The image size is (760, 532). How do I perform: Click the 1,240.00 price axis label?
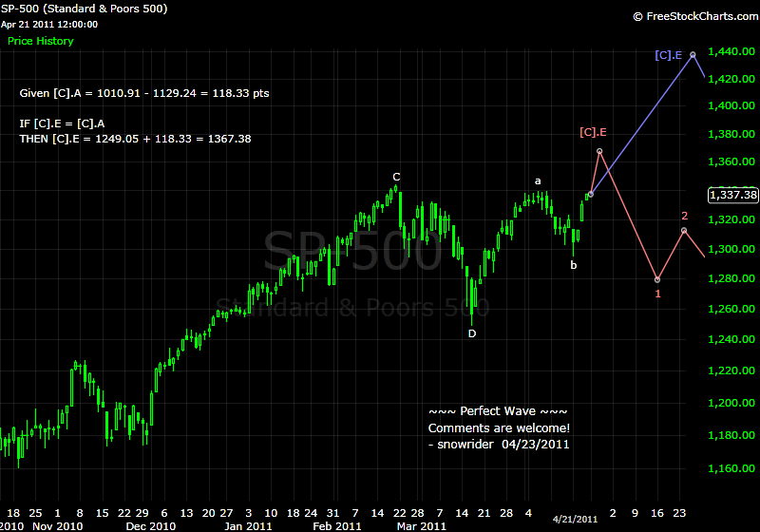pyautogui.click(x=731, y=339)
